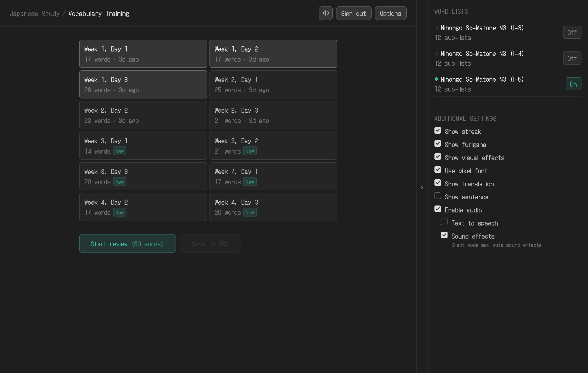Uncheck Show furigana
Viewport: 588px width, 373px height.
tap(438, 144)
